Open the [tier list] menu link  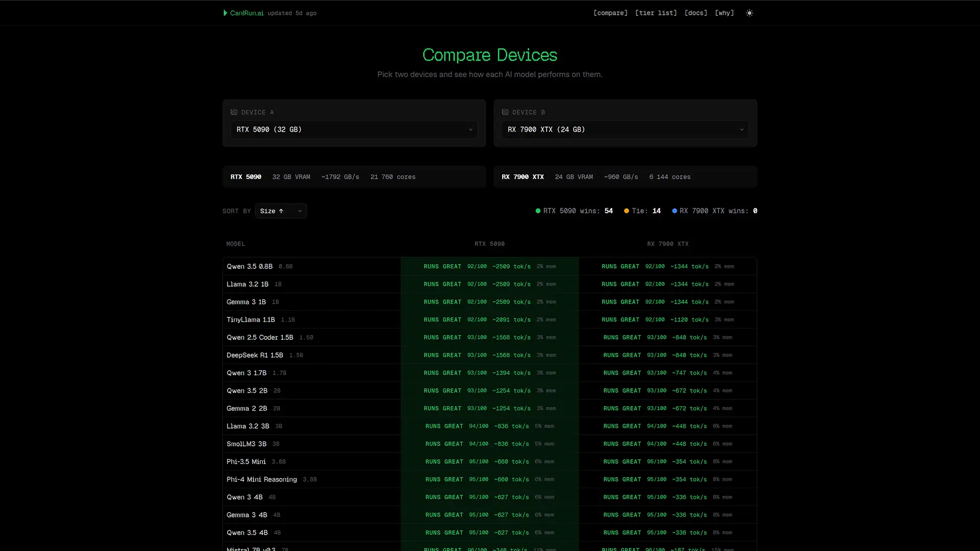click(x=656, y=13)
